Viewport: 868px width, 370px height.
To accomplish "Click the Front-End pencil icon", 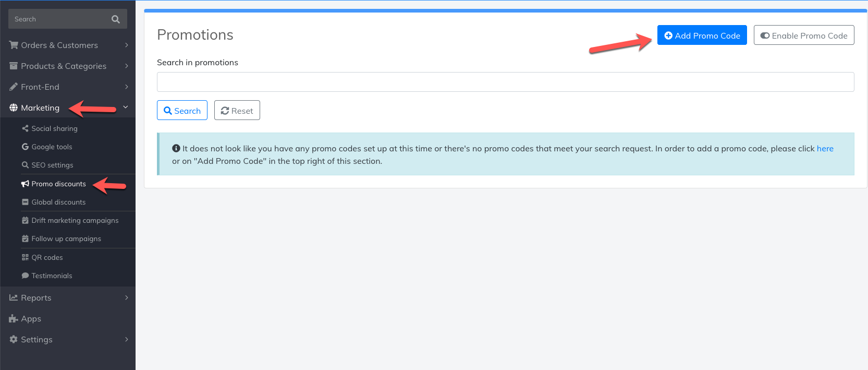I will coord(14,87).
